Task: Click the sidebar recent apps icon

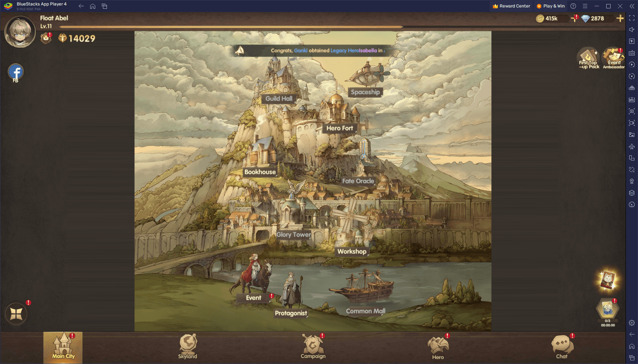Action: pos(632,358)
